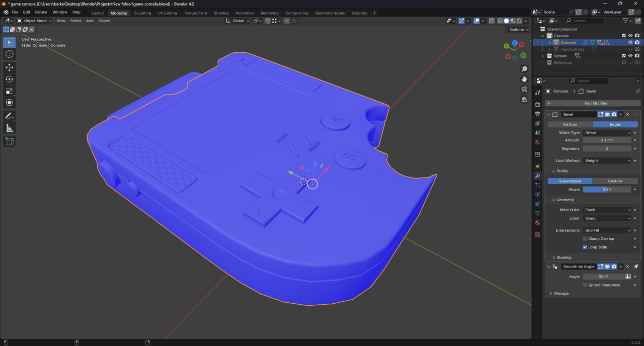
Task: Open the Render menu
Action: pyautogui.click(x=41, y=12)
